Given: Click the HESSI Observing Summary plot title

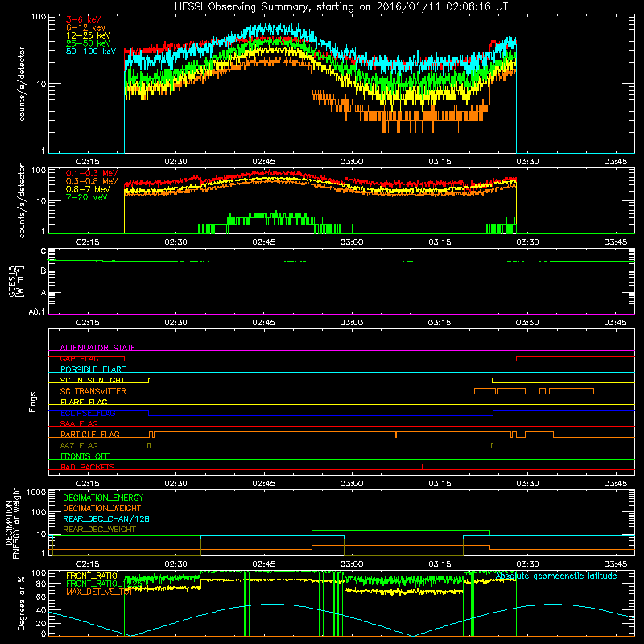Looking at the screenshot, I should 341,6.
